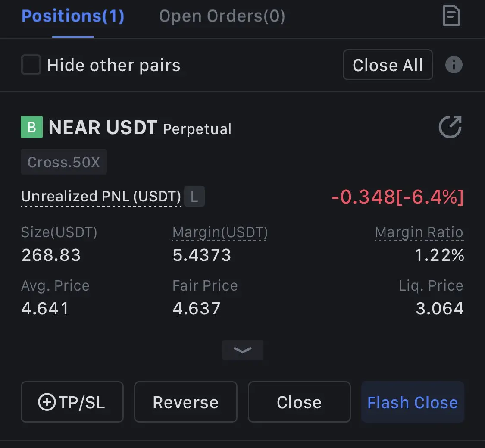Open Unrealized PNL (USDT) label options
This screenshot has height=448, width=485.
101,197
